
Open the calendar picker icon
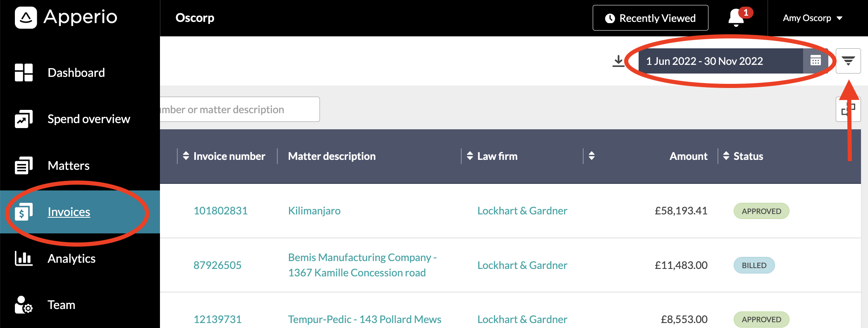point(816,61)
